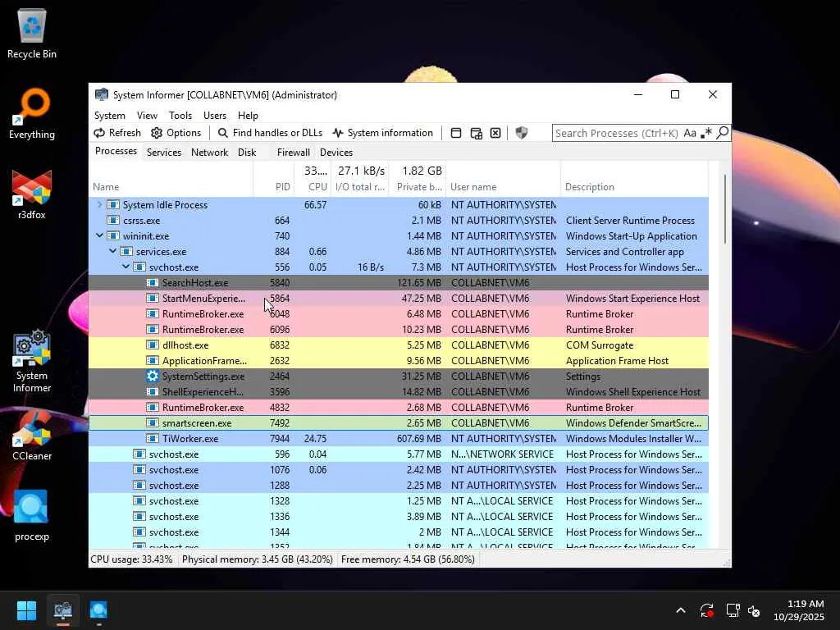Sort by the PID column header

(x=274, y=179)
